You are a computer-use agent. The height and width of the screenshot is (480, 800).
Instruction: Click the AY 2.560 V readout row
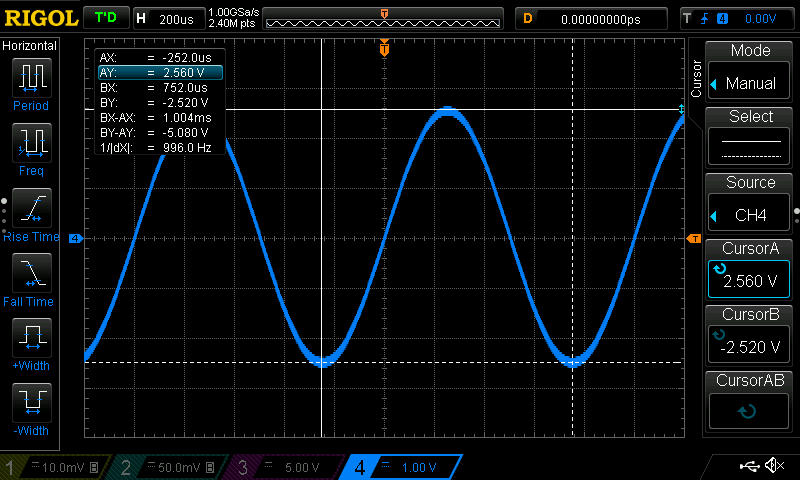coord(159,73)
